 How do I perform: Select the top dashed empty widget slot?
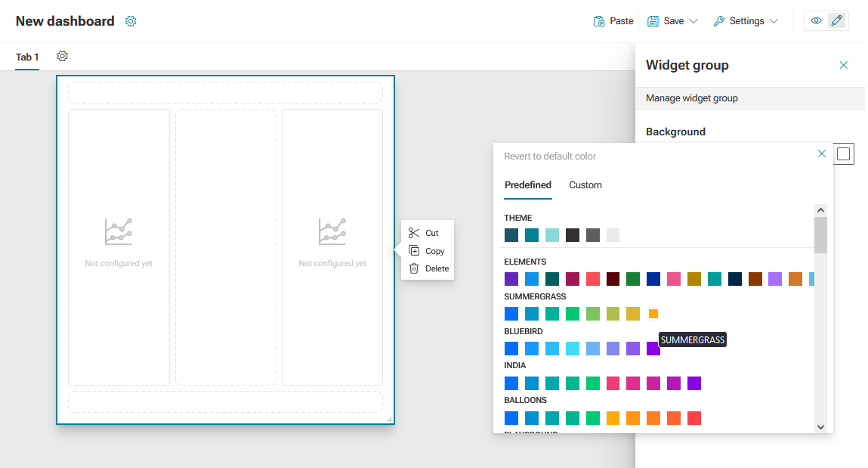click(x=225, y=92)
